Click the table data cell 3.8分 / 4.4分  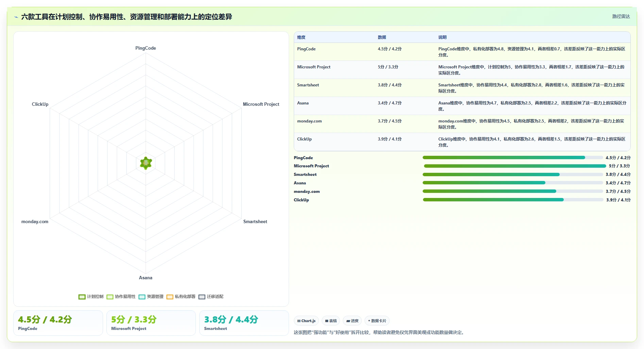390,85
